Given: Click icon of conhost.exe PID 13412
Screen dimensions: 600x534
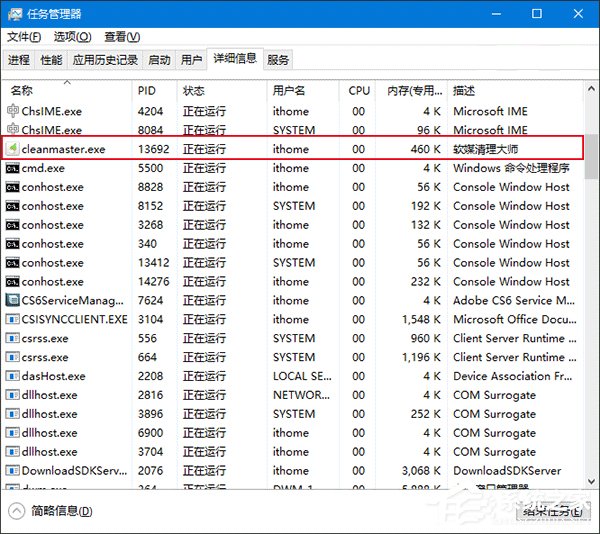Looking at the screenshot, I should (x=13, y=262).
